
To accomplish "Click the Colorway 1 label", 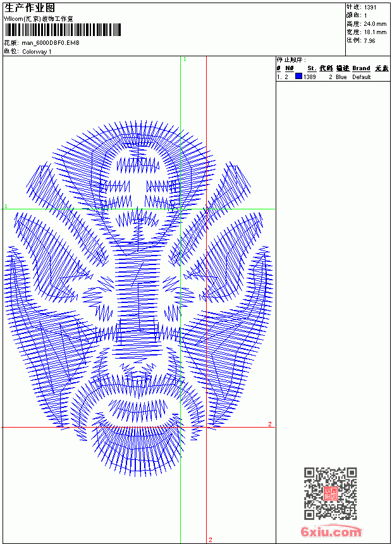I will point(37,52).
